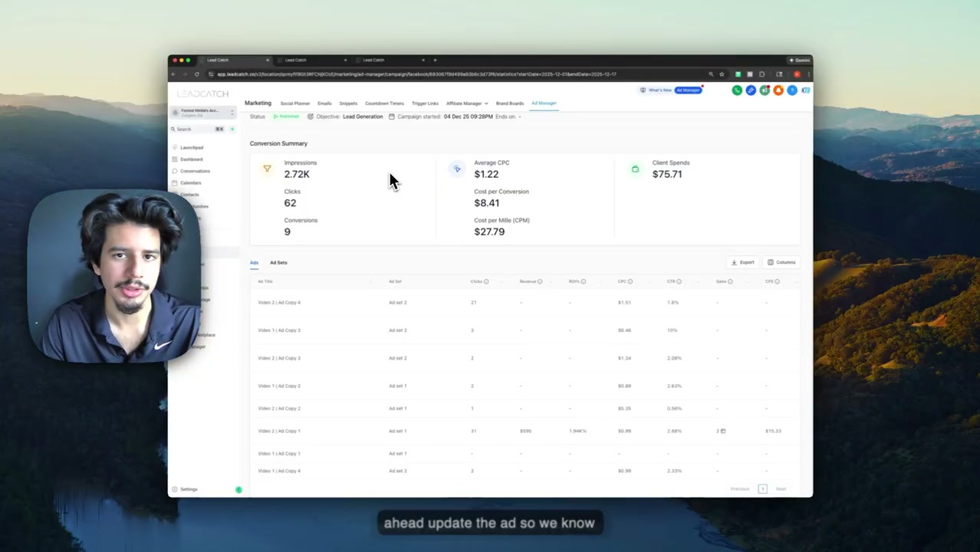Click page 1 in the pagination
Image resolution: width=980 pixels, height=552 pixels.
click(762, 489)
